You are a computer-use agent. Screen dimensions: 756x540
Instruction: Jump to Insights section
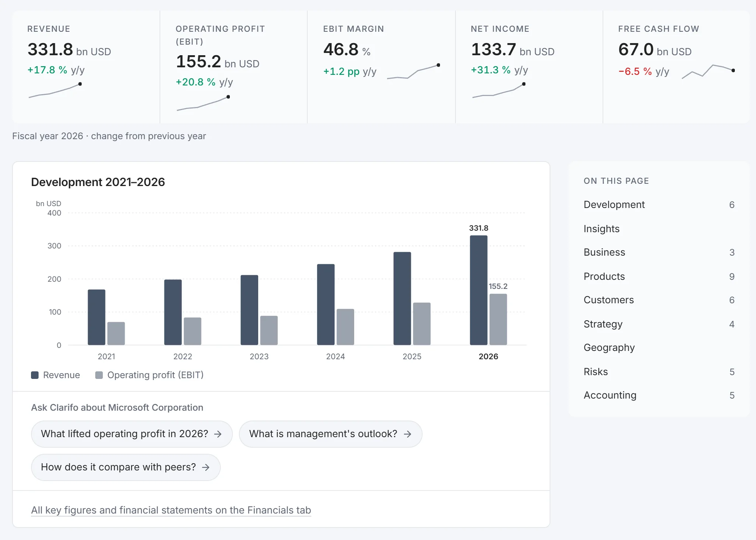pyautogui.click(x=659, y=229)
